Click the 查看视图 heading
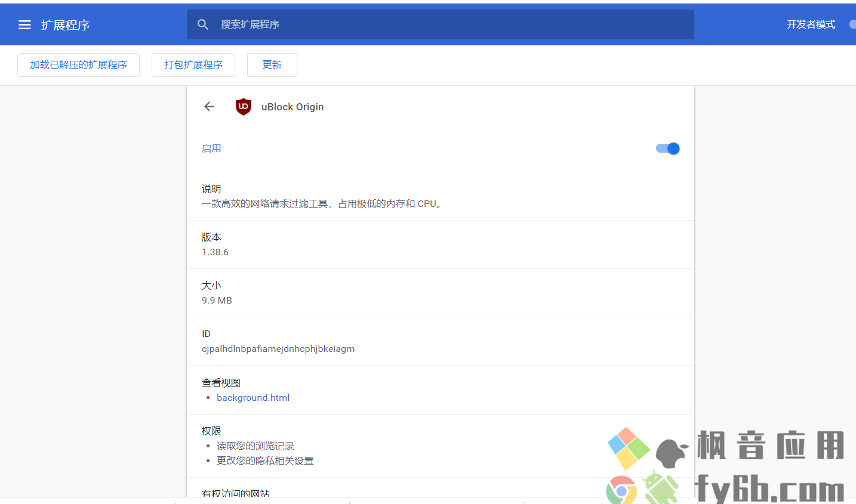Image resolution: width=856 pixels, height=504 pixels. [x=221, y=383]
